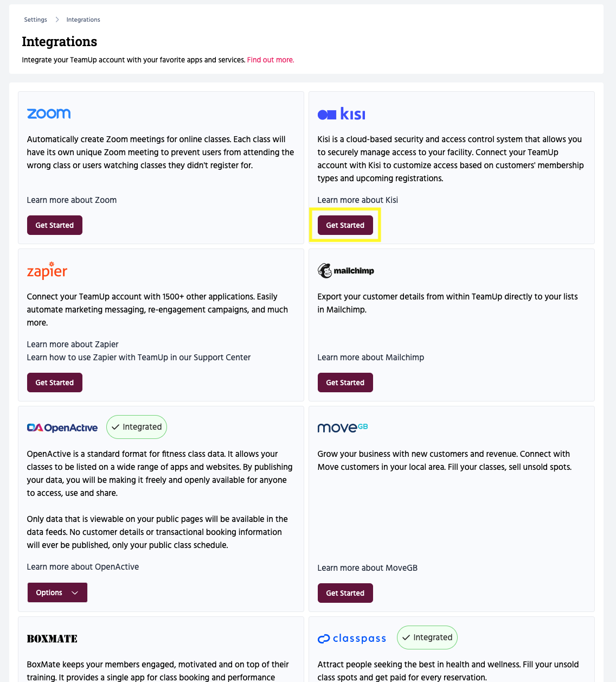Click the breadcrumb chevron after Settings
The image size is (616, 682).
[x=57, y=20]
